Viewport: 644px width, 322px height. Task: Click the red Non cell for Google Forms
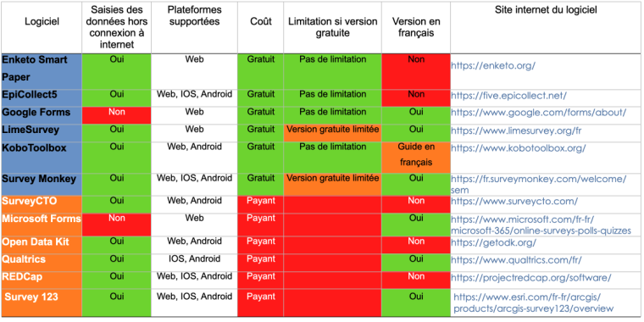[117, 115]
